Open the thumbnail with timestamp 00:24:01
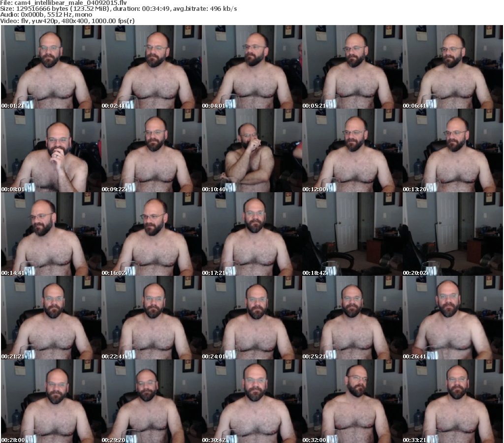This screenshot has height=443, width=504. (x=252, y=318)
